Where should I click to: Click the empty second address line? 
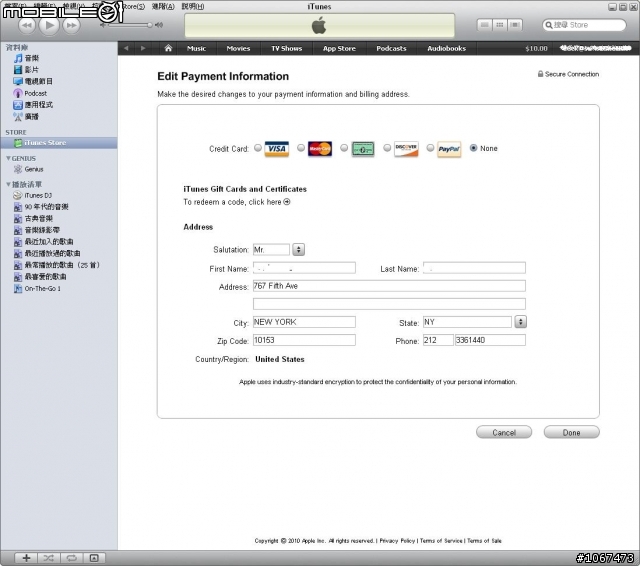(389, 304)
